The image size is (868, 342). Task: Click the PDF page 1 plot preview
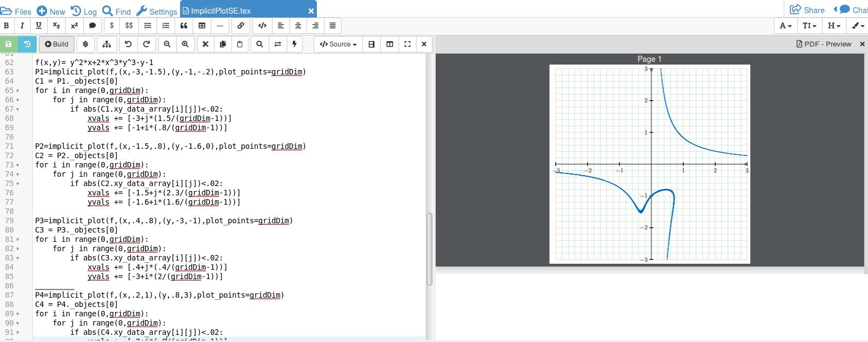click(x=650, y=164)
